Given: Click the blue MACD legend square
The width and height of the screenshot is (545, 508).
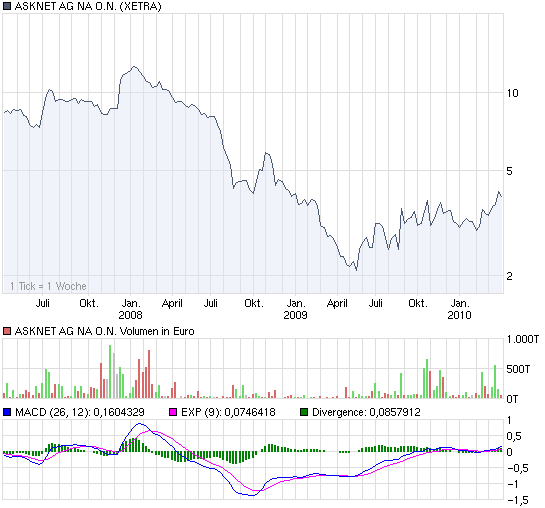Looking at the screenshot, I should coord(7,412).
